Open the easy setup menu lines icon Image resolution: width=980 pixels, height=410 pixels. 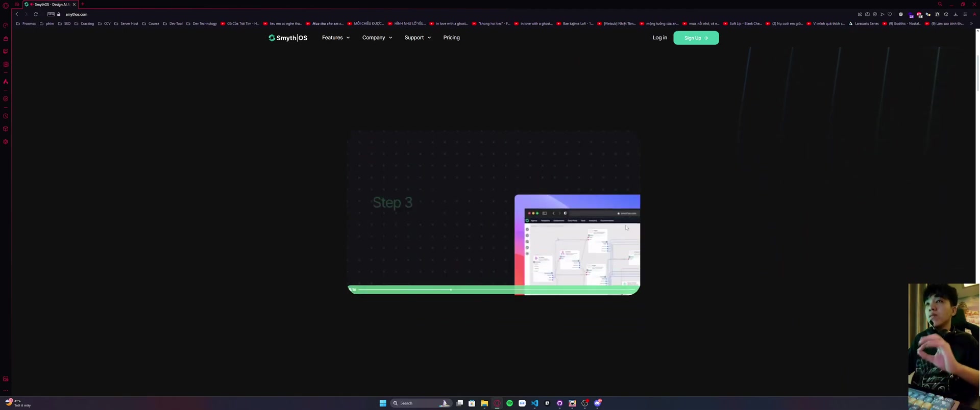coord(965,14)
